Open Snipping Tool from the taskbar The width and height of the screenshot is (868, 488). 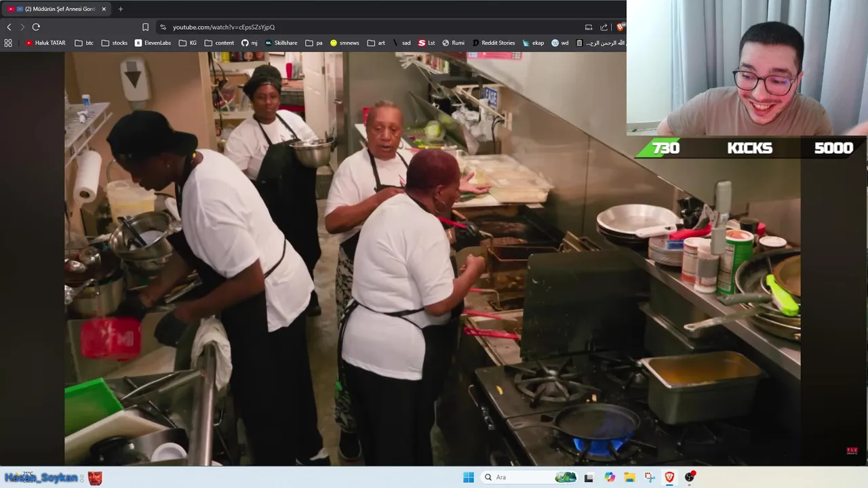[649, 477]
